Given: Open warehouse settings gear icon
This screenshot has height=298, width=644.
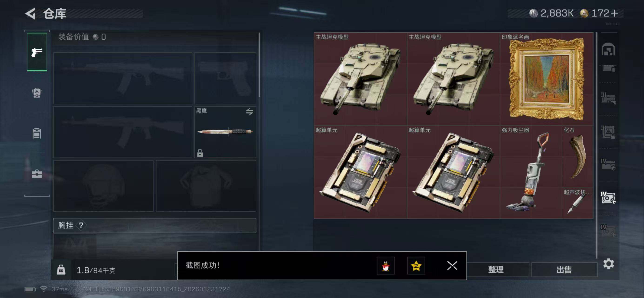Looking at the screenshot, I should point(608,264).
